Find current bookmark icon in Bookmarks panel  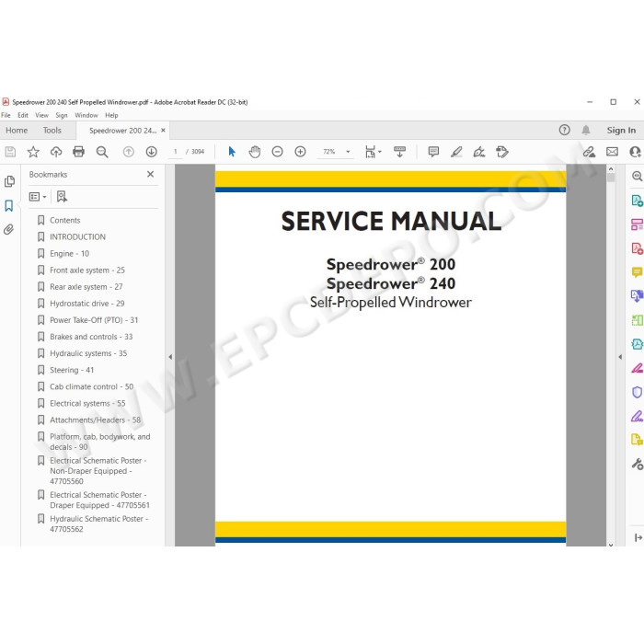(x=62, y=197)
